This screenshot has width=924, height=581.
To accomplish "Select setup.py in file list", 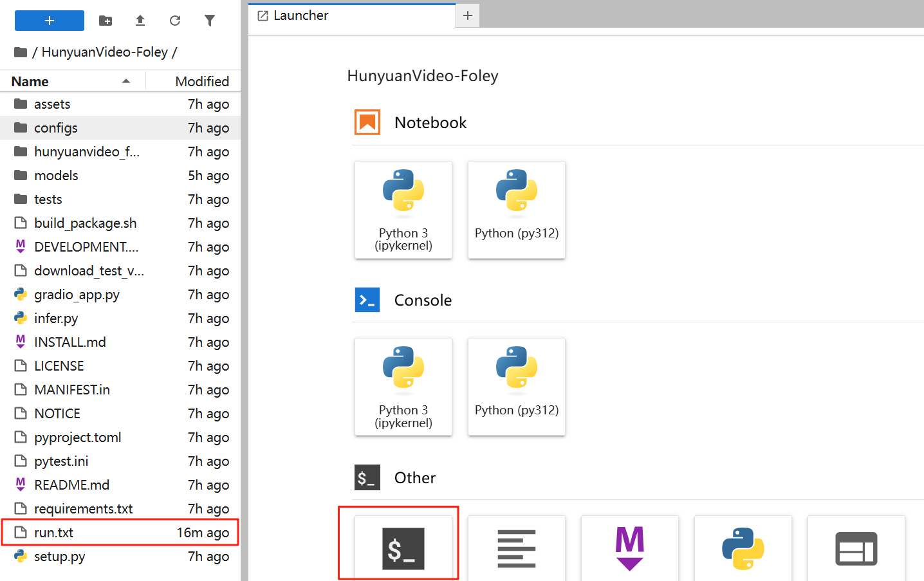I will pyautogui.click(x=120, y=557).
